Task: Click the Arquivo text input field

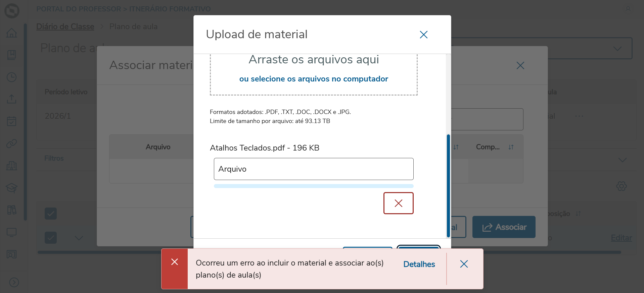Action: (x=314, y=169)
